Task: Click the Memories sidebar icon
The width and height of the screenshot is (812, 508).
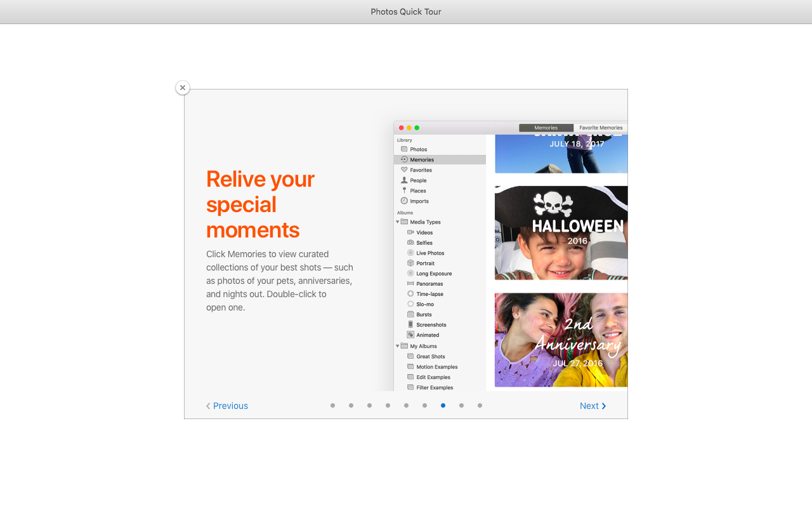Action: click(x=404, y=159)
